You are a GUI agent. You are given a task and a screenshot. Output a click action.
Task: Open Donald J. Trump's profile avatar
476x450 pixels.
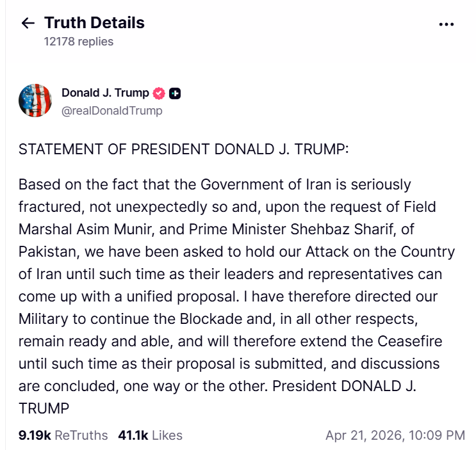pos(35,100)
